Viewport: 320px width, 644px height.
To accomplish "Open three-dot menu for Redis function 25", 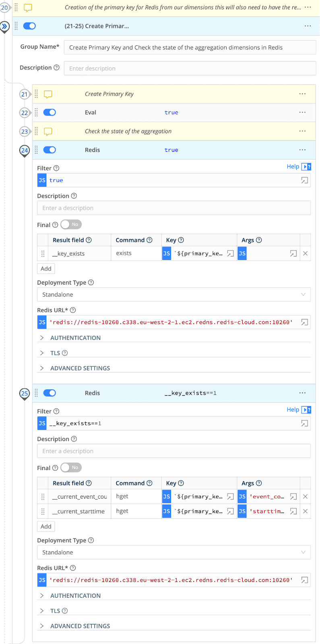I will click(302, 393).
